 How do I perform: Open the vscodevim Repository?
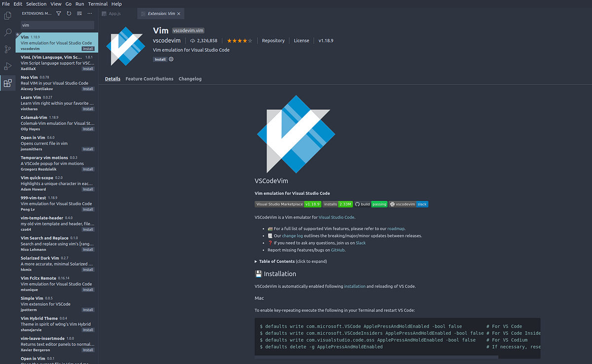click(x=273, y=40)
